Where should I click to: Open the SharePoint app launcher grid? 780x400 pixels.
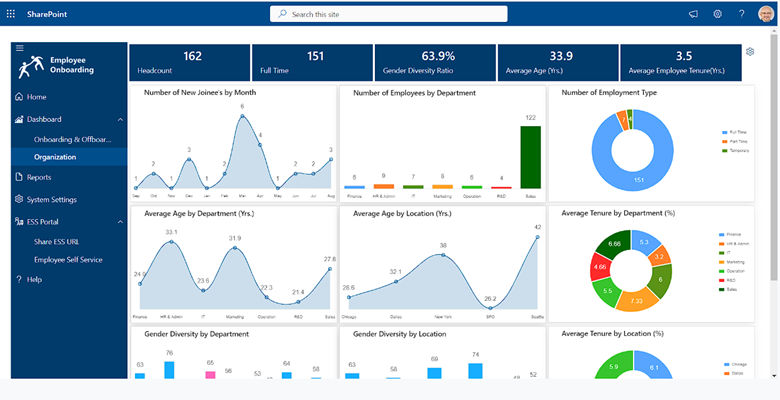(x=10, y=14)
